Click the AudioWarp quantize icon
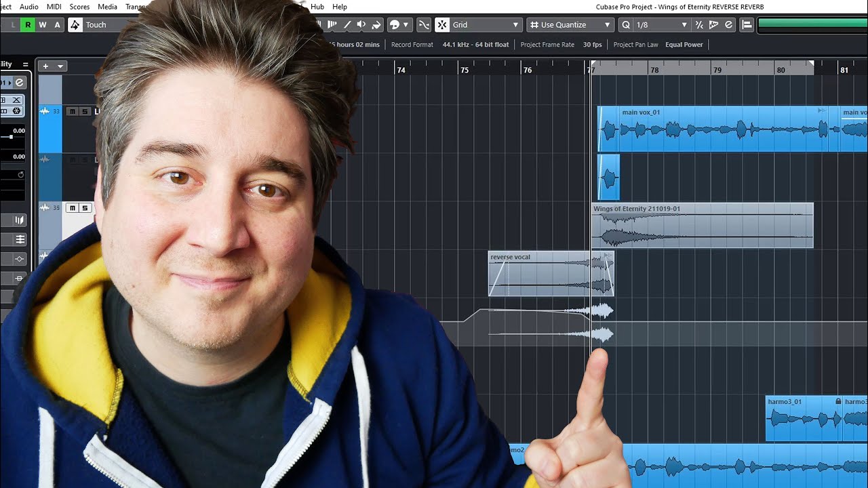The image size is (868, 488). click(x=713, y=24)
